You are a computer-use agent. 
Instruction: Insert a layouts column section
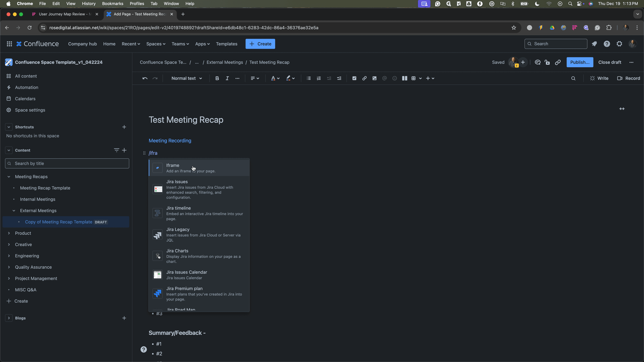pyautogui.click(x=405, y=78)
